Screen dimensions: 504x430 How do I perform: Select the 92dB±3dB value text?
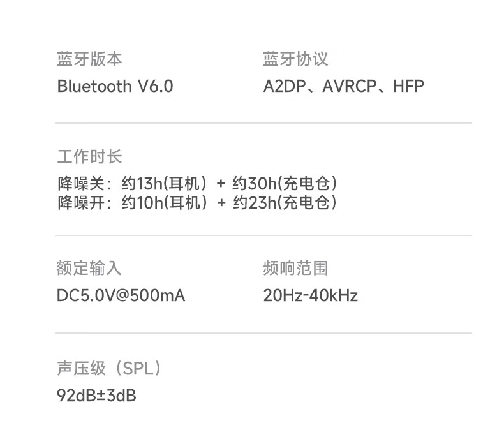(96, 396)
